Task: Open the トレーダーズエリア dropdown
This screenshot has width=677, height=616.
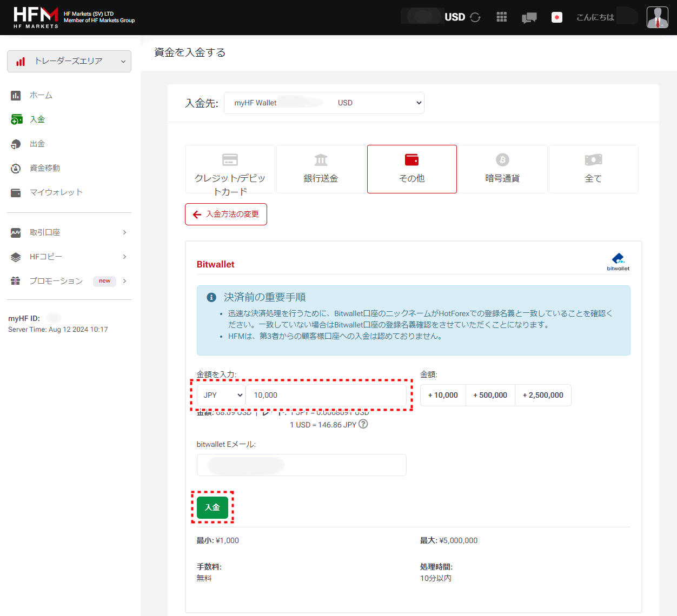Action: coord(69,61)
